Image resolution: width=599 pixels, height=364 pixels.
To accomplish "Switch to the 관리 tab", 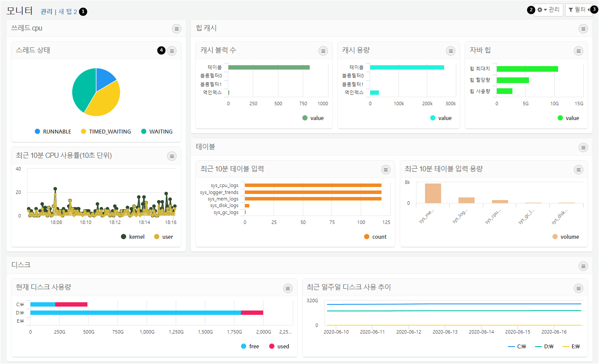I will [47, 12].
